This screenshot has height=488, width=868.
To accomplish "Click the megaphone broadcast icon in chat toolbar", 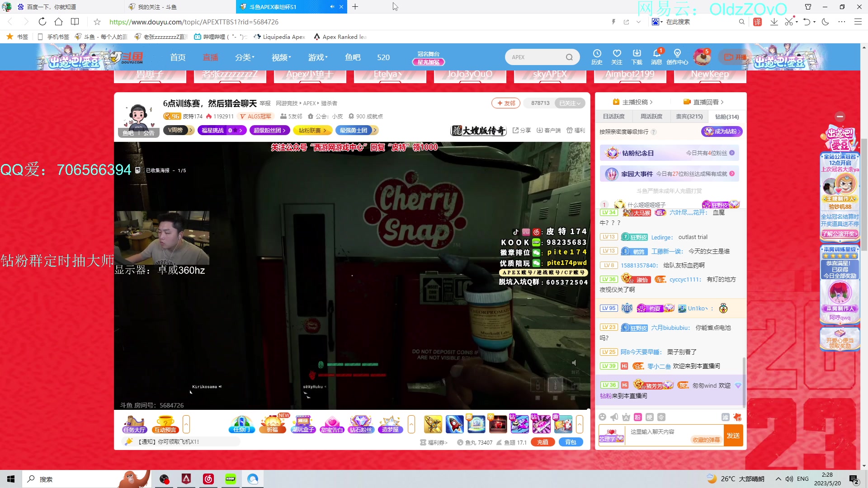I will (614, 417).
